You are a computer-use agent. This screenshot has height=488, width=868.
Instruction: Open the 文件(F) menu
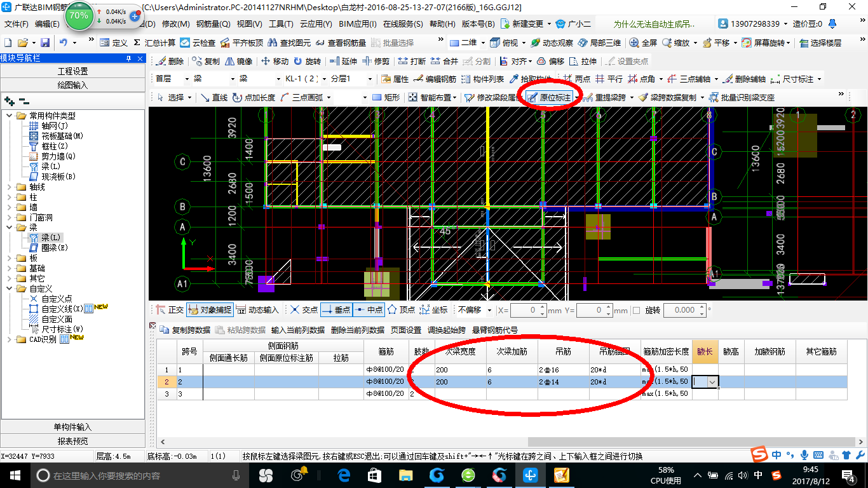tap(17, 24)
